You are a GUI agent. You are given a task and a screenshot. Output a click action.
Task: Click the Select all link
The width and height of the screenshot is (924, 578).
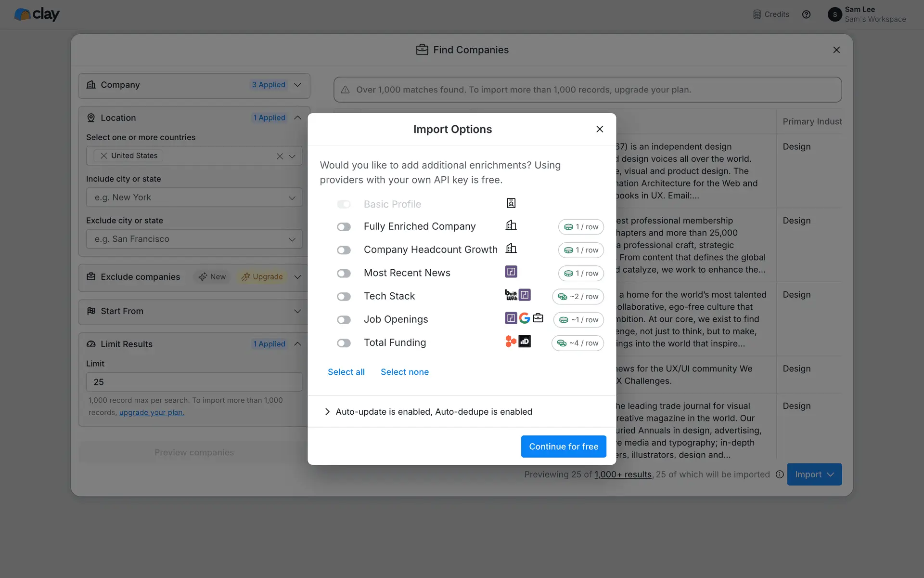(346, 372)
